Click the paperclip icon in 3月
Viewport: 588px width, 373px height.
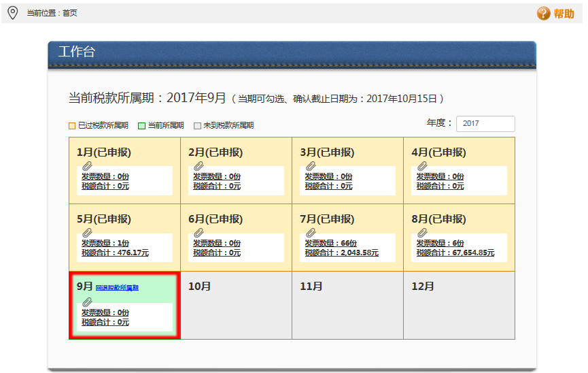coord(311,166)
